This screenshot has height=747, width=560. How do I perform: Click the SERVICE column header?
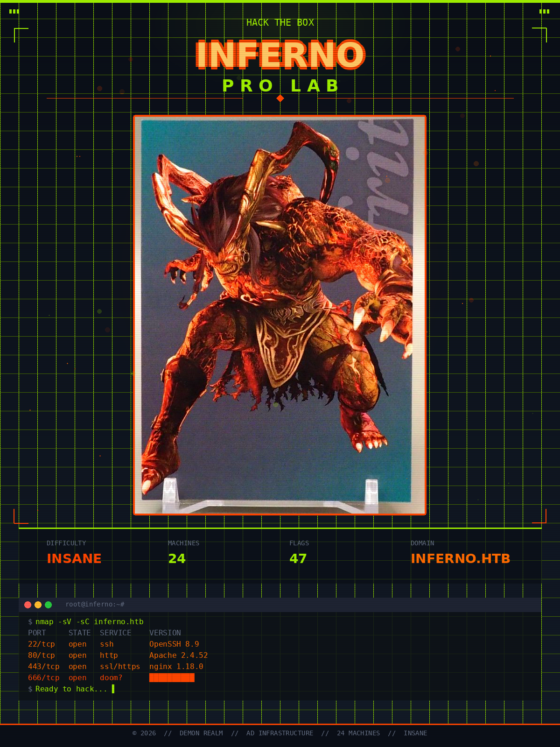[x=116, y=633]
